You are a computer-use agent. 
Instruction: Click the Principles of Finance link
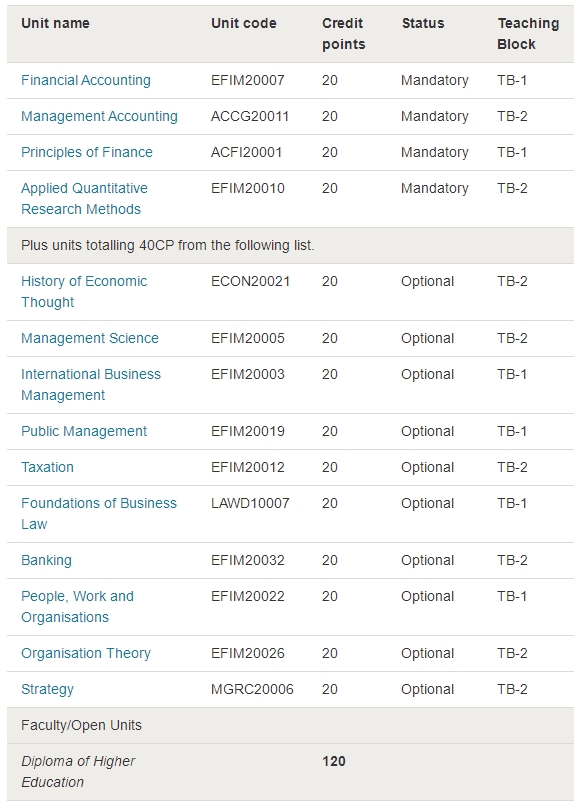(87, 152)
